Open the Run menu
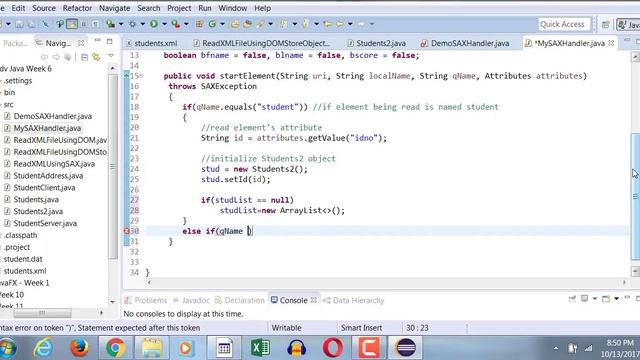Viewport: 640px width, 360px height. [204, 8]
